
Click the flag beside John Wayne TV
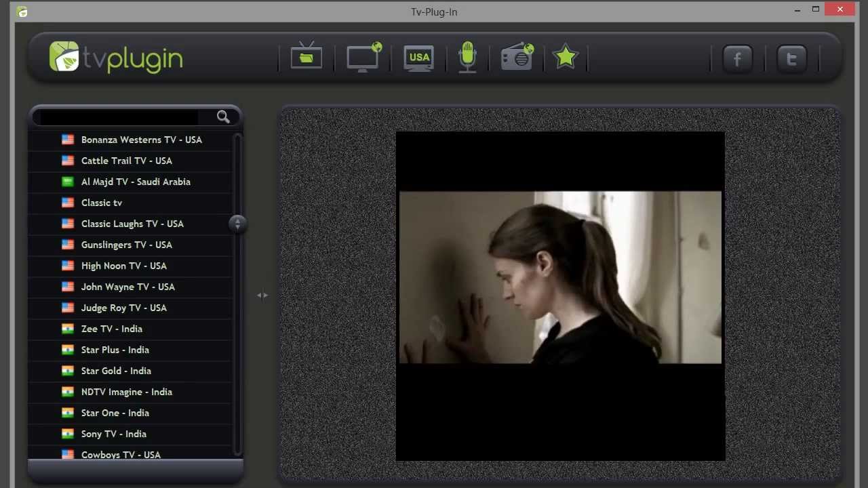(x=68, y=287)
